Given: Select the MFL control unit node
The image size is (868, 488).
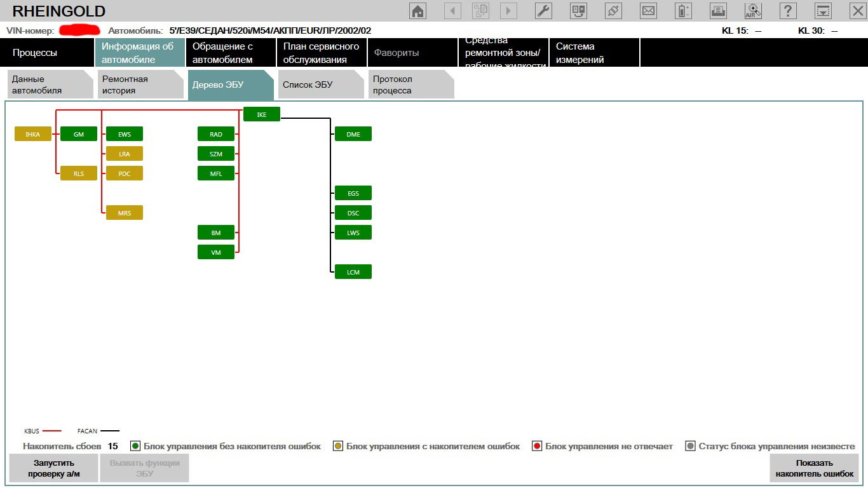Looking at the screenshot, I should coord(216,173).
